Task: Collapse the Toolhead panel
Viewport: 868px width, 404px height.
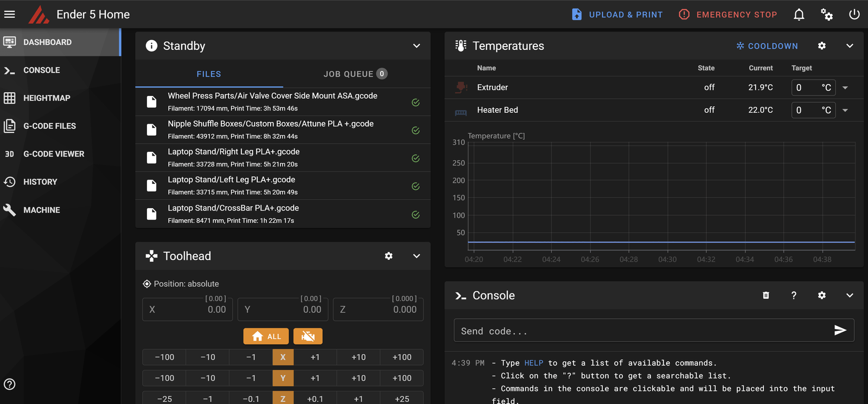Action: pos(417,256)
